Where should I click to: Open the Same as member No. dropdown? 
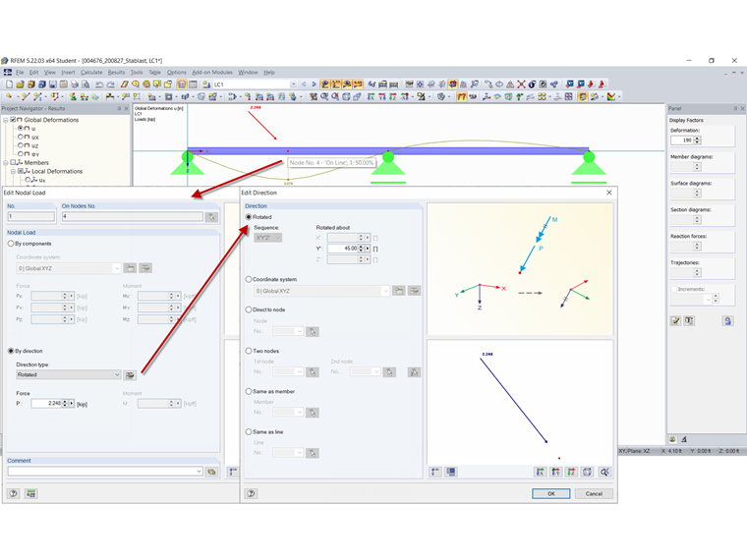pos(299,413)
